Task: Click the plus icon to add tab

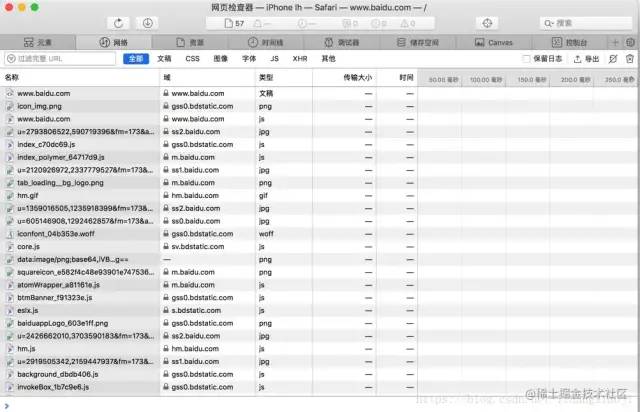Action: point(615,42)
